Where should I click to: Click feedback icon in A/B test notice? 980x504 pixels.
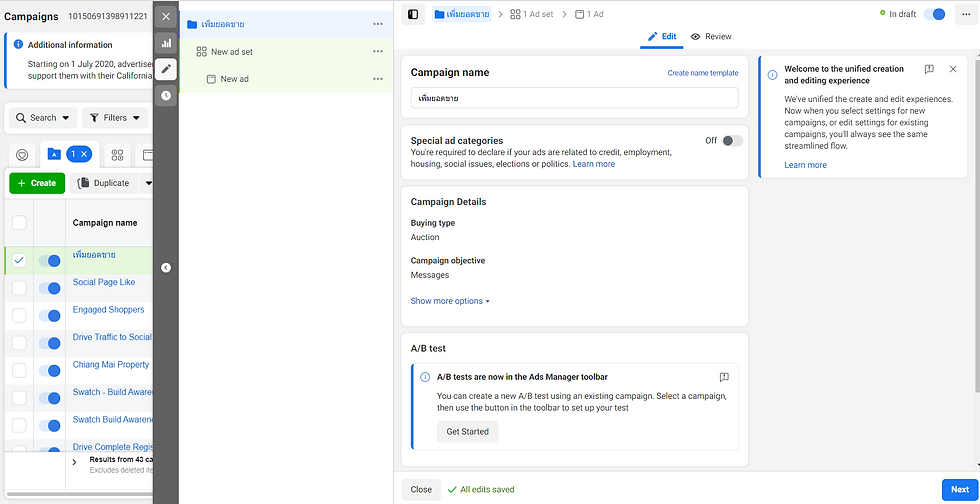click(724, 377)
